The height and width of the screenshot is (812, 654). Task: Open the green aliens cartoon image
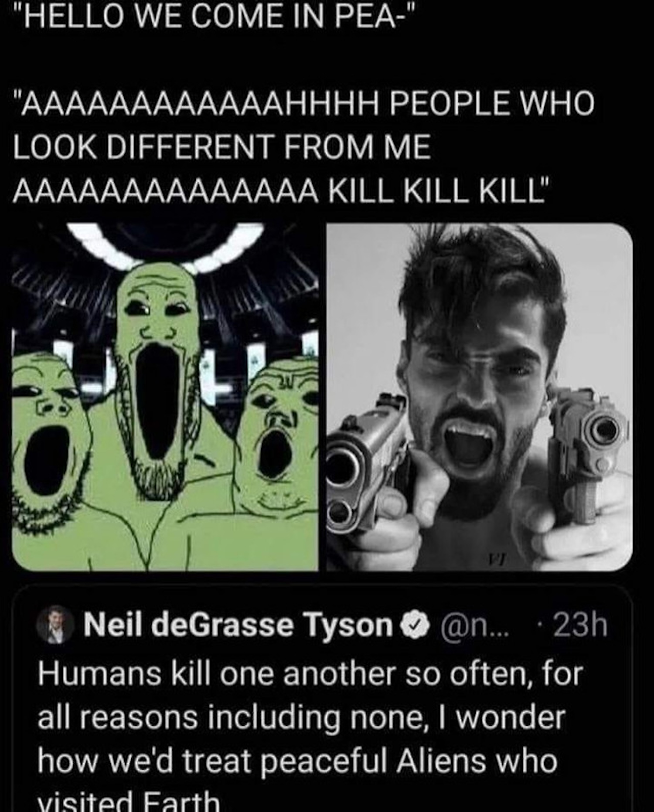[165, 397]
